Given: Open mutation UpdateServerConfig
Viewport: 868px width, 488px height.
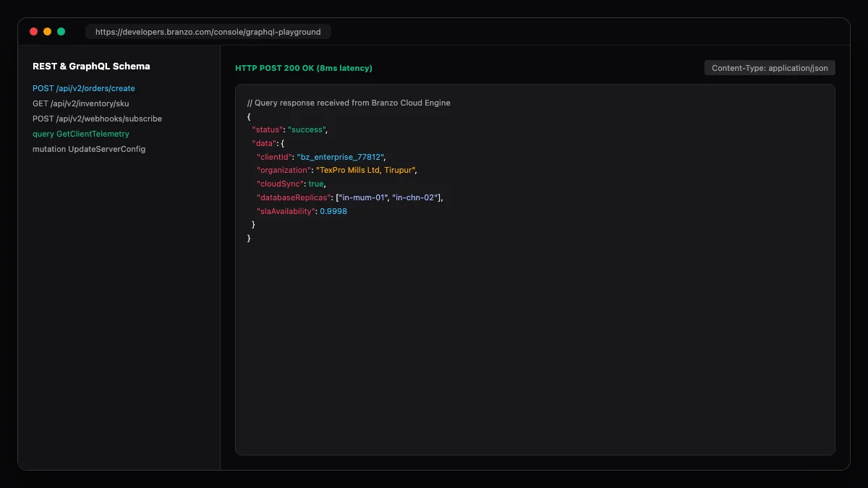Looking at the screenshot, I should 89,149.
